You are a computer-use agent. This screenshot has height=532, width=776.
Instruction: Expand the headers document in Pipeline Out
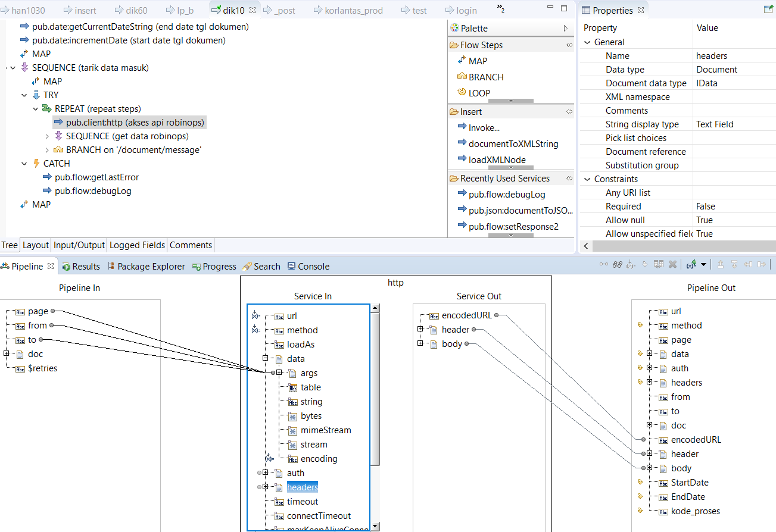649,383
